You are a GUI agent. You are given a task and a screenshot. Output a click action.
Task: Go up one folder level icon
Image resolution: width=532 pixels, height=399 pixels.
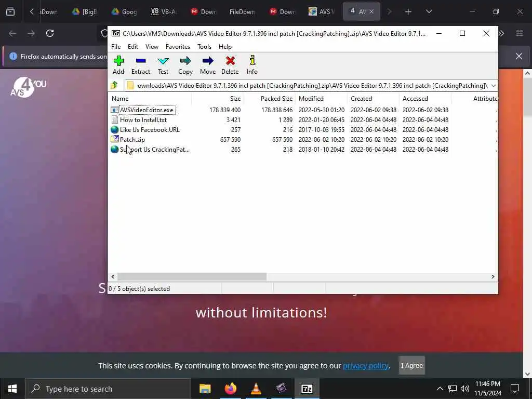(x=114, y=85)
